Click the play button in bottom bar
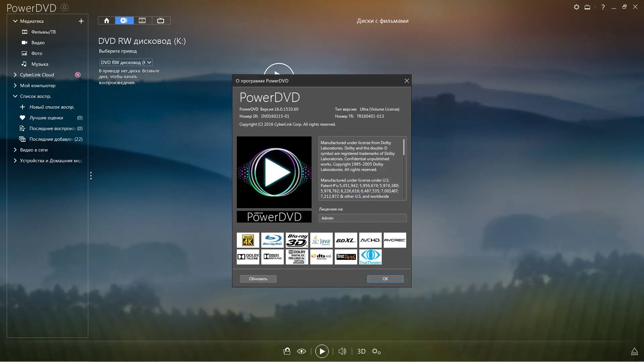This screenshot has width=644, height=362. (x=322, y=351)
